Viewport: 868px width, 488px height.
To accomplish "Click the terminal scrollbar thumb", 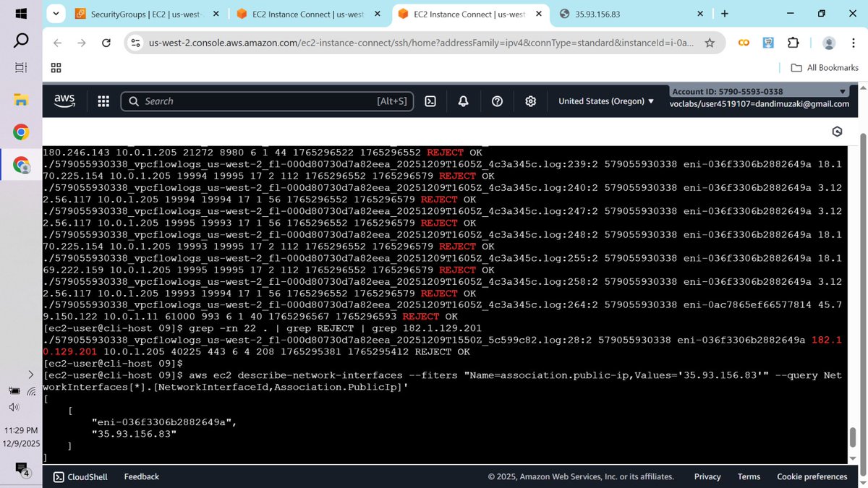I will pyautogui.click(x=853, y=437).
